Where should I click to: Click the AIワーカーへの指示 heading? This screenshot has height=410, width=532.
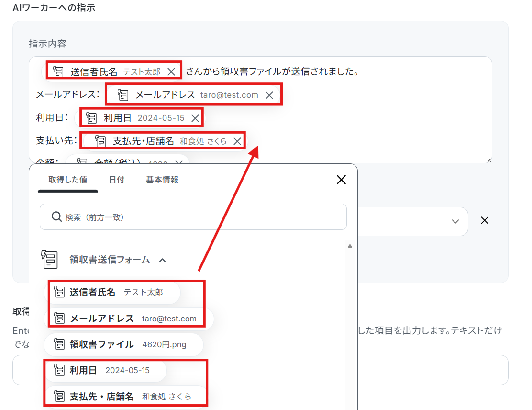54,8
